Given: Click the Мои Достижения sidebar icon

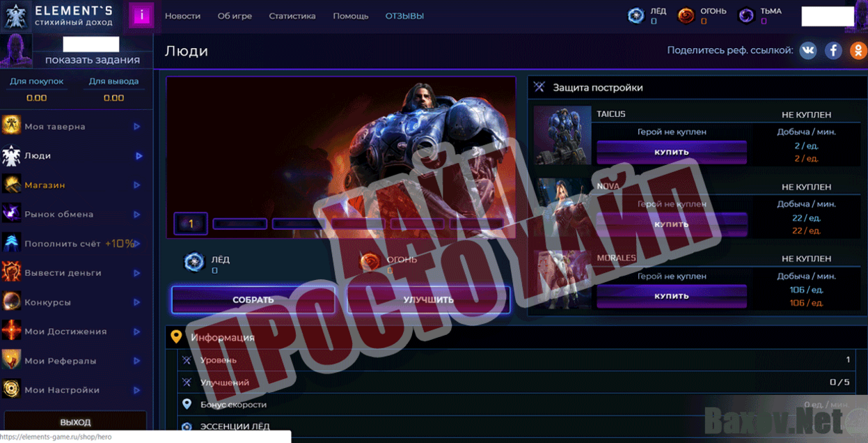Looking at the screenshot, I should pos(11,331).
